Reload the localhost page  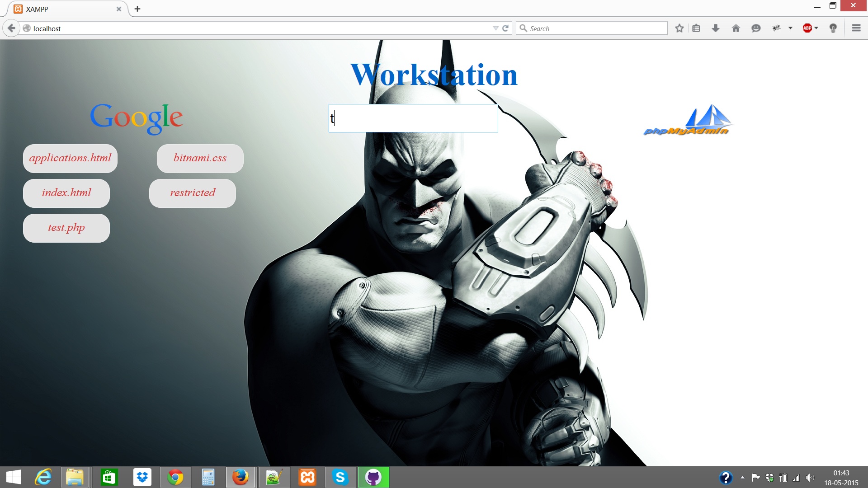click(505, 28)
